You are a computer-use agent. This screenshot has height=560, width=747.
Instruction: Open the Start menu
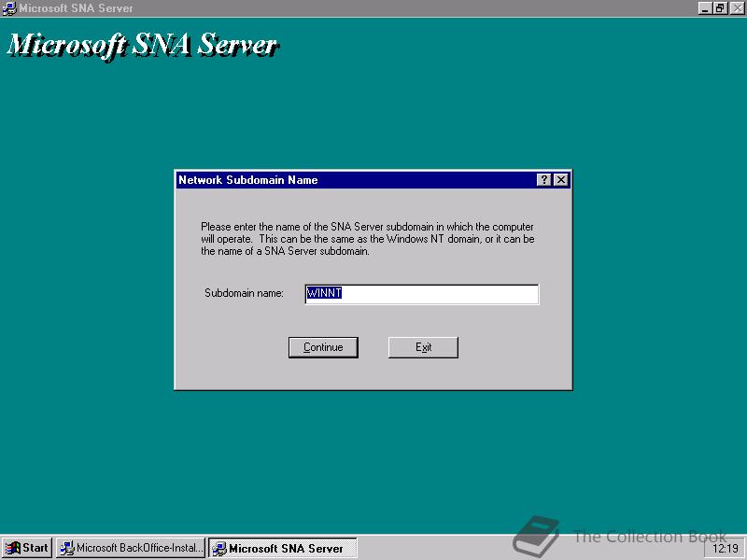27,548
